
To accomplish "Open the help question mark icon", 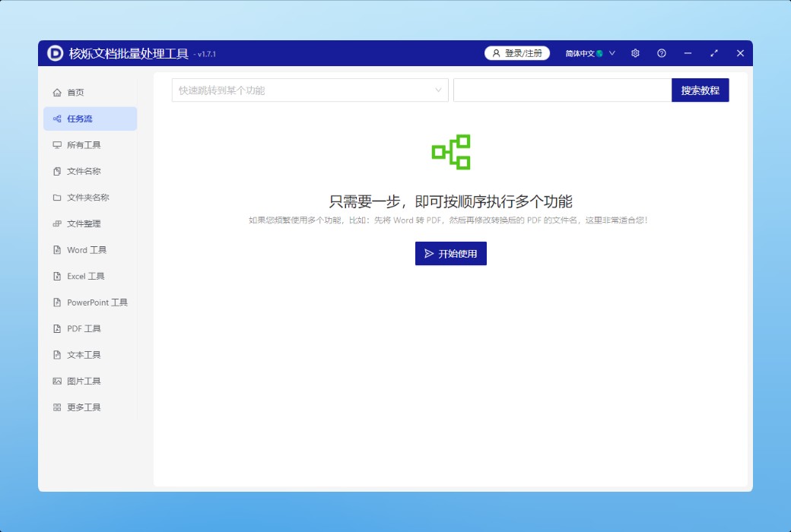I will pos(662,53).
